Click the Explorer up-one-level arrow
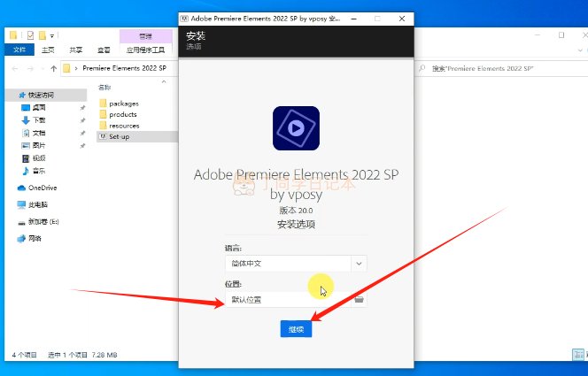This screenshot has height=376, width=588. tap(53, 68)
